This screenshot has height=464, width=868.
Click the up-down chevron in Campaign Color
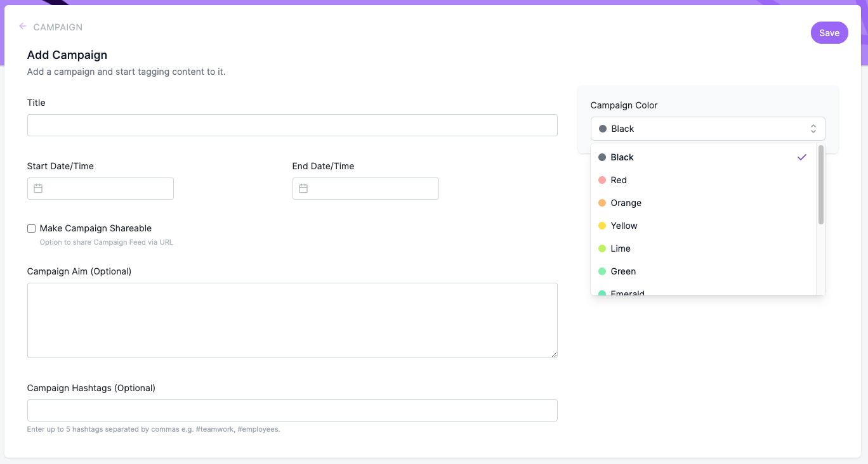coord(813,129)
